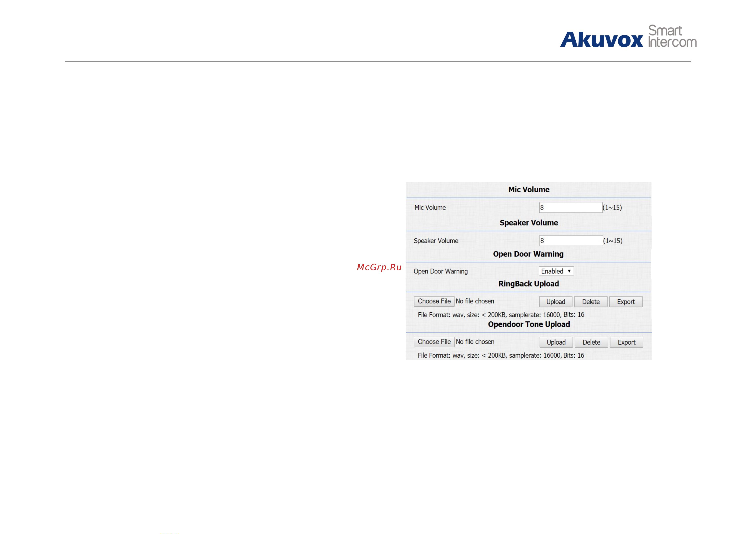Click Export in Opendoor Tone Upload section
756x534 pixels.
[626, 342]
